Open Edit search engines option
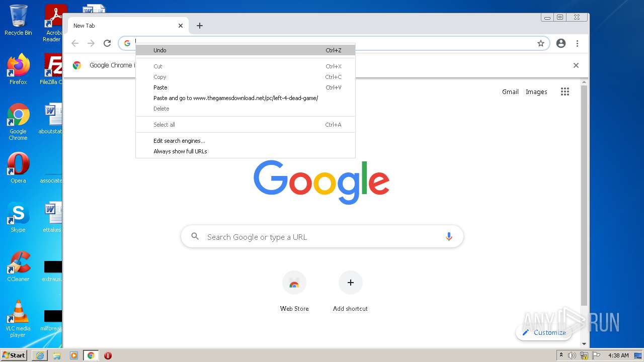The image size is (644, 362). 246,141
